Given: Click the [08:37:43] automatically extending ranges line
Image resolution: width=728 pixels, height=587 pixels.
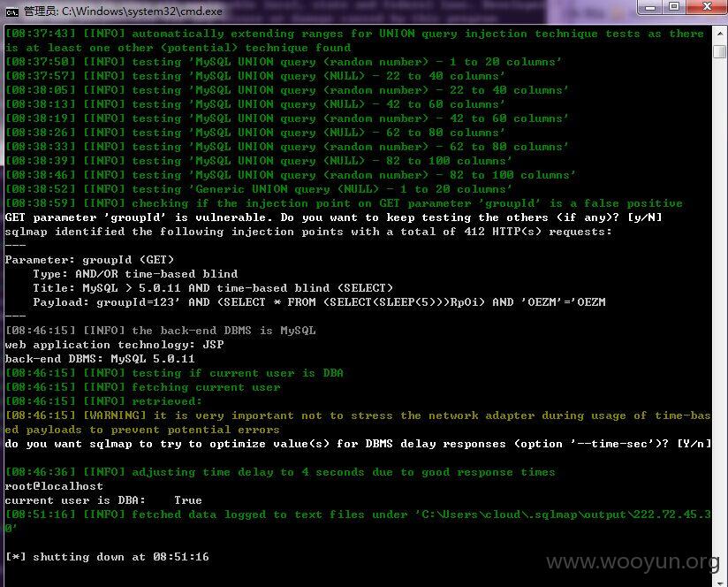Looking at the screenshot, I should click(354, 41).
